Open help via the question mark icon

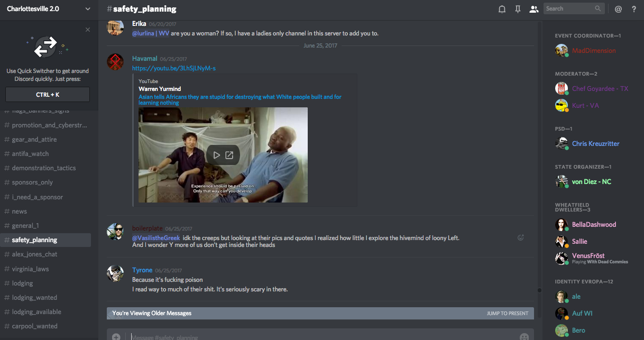click(x=634, y=9)
